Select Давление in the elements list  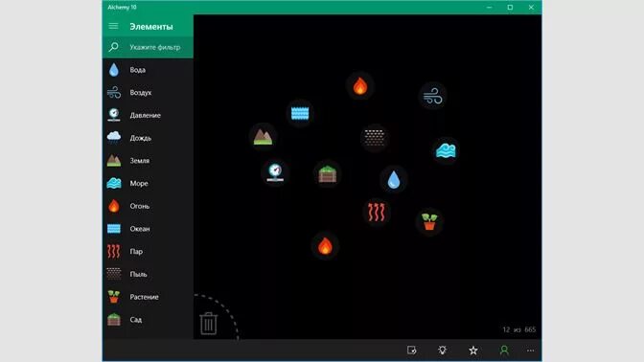pyautogui.click(x=148, y=115)
